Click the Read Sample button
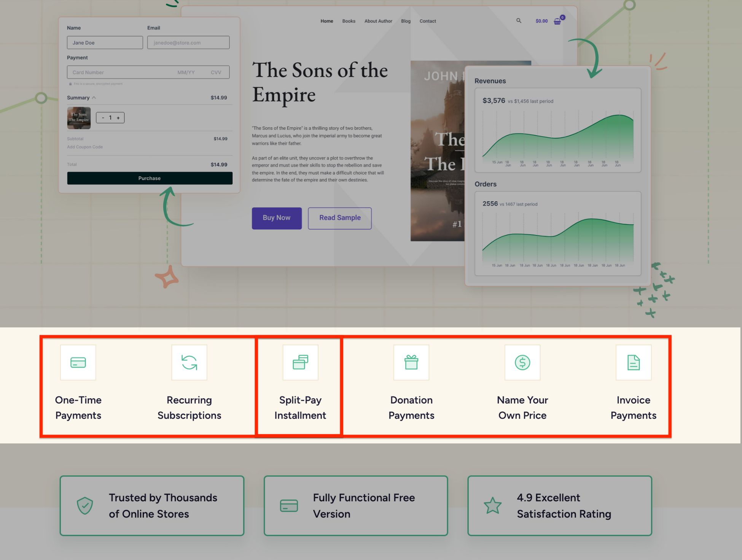Screen dimensions: 742x560 point(340,217)
